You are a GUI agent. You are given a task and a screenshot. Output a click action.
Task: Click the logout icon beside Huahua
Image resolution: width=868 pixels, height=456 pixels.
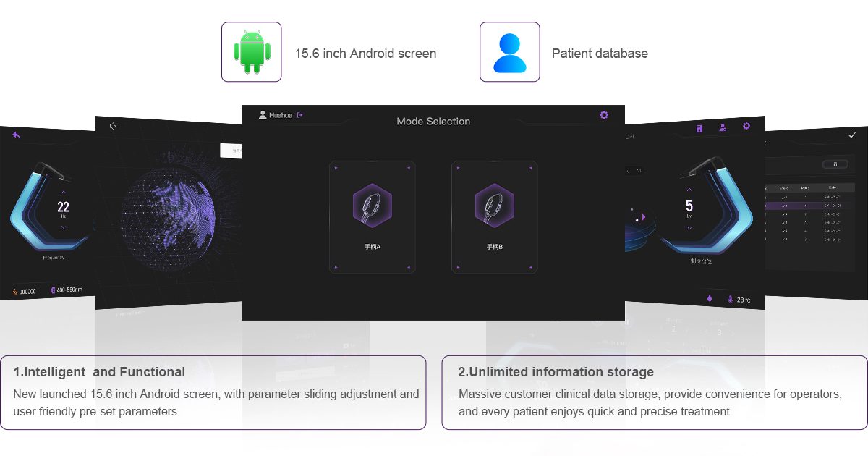pos(300,115)
